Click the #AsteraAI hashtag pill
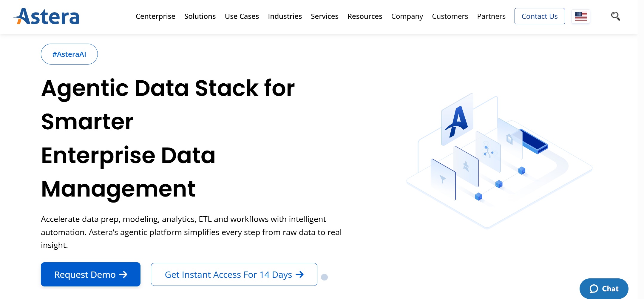The height and width of the screenshot is (299, 644). point(69,54)
